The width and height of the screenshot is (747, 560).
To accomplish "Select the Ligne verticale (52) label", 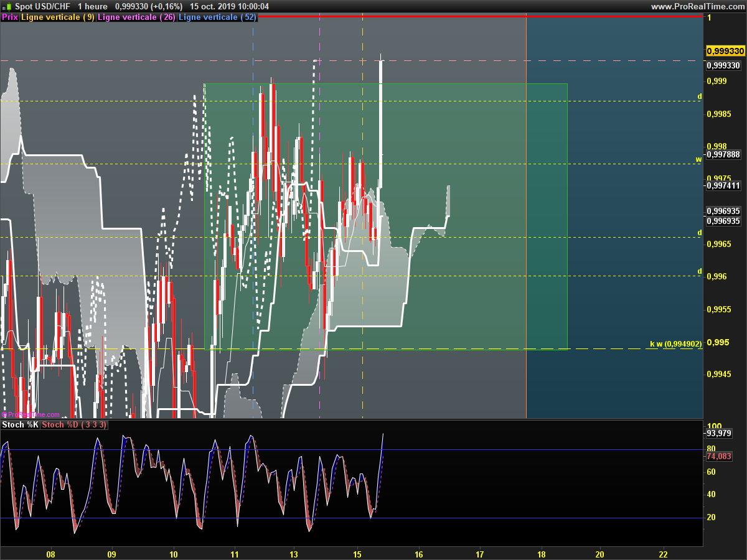I will [x=217, y=17].
